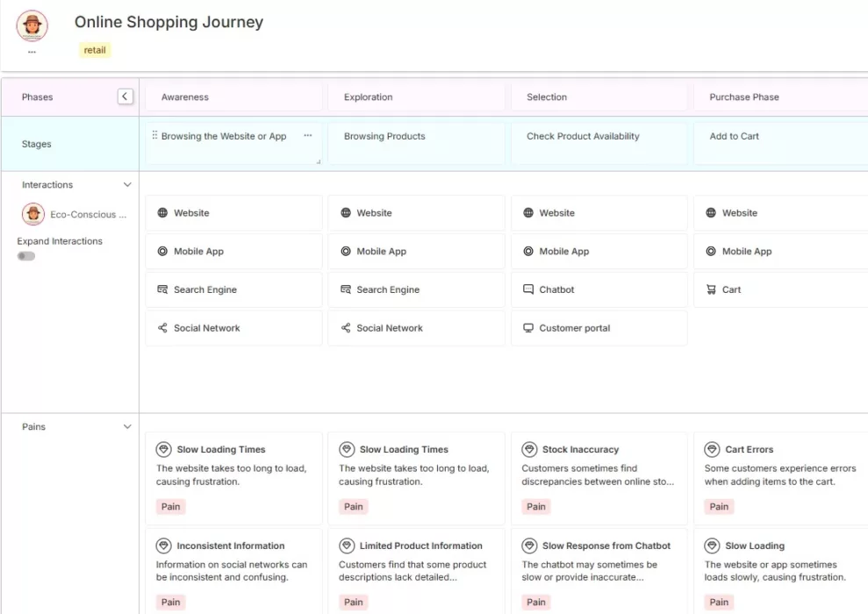868x614 pixels.
Task: Click the Mobile App icon under Purchase Phase
Action: pos(711,251)
